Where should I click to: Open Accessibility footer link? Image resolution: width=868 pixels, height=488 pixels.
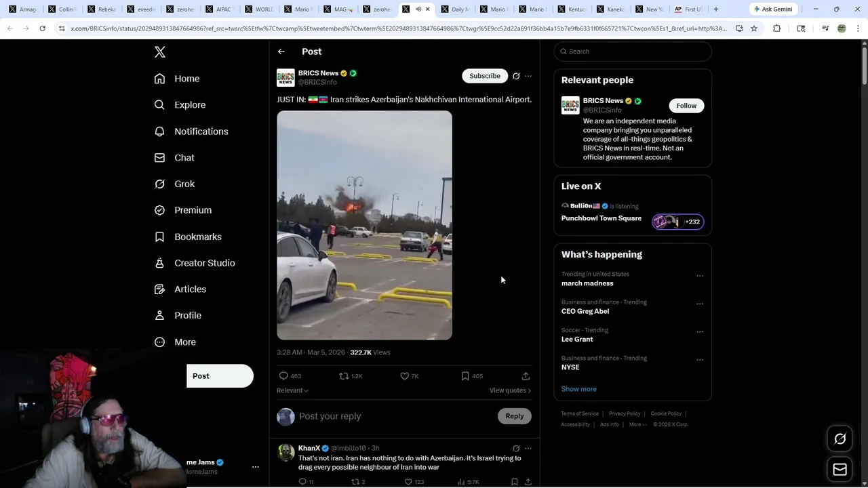click(x=575, y=424)
